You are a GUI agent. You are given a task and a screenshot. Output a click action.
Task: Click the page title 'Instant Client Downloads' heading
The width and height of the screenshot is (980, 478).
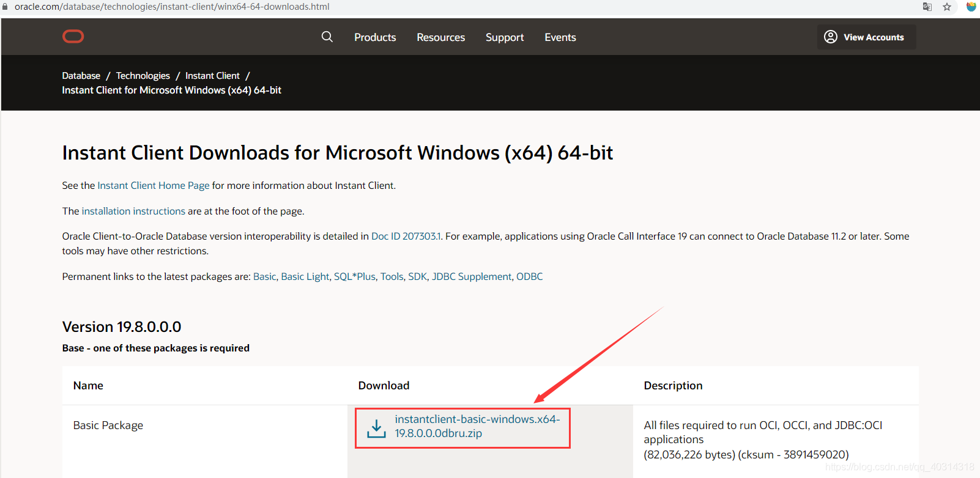[337, 153]
